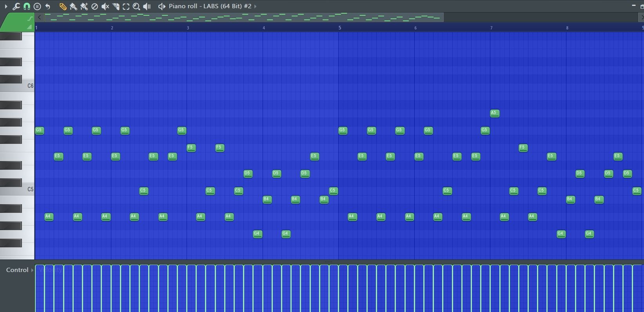Select the Paint in drum mode tool
This screenshot has height=312, width=644.
[84, 6]
